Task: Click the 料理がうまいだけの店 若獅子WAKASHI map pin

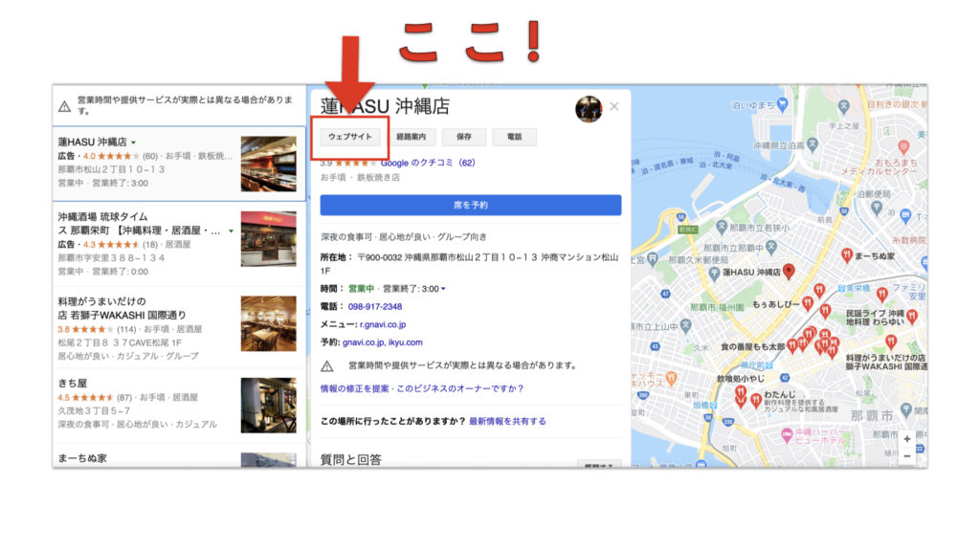Action: coord(891,342)
